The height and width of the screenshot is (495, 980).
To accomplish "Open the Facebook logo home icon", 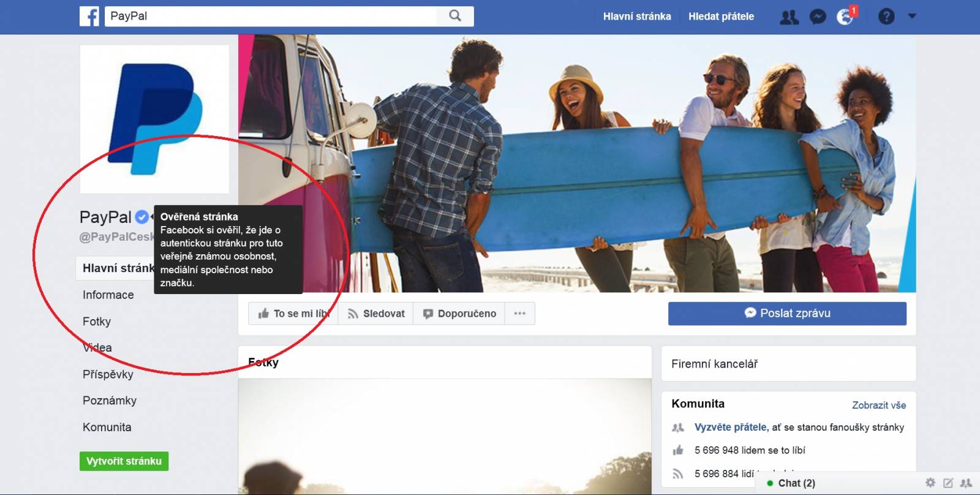I will pyautogui.click(x=89, y=16).
